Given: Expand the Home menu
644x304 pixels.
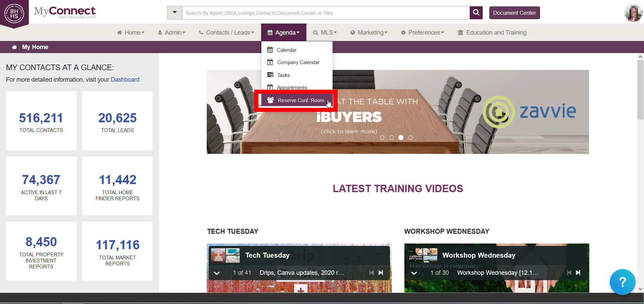Looking at the screenshot, I should pos(131,33).
